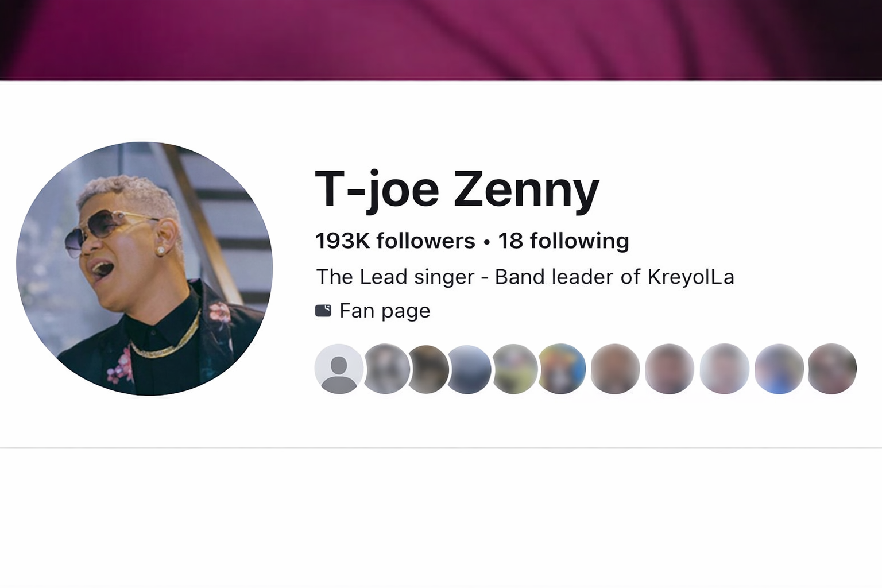This screenshot has width=882, height=588.
Task: Click the ninth pale follower avatar
Action: (x=724, y=369)
